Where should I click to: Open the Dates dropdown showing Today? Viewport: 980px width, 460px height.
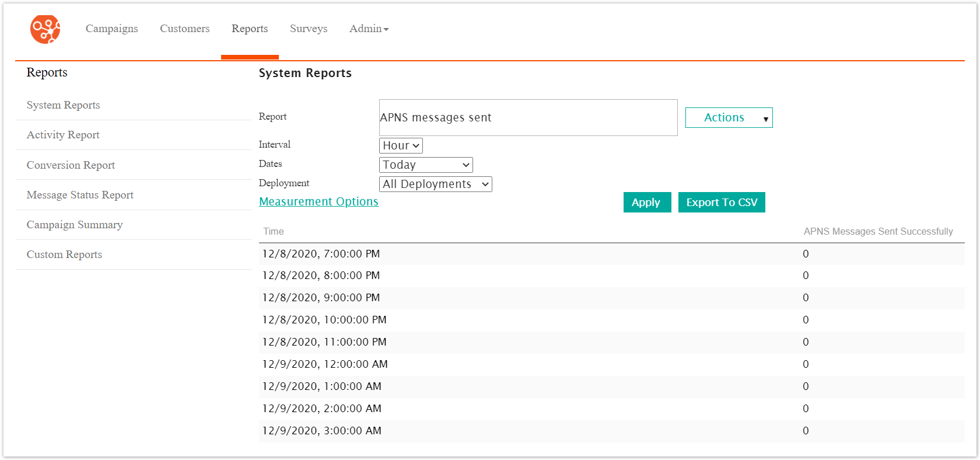[x=426, y=165]
